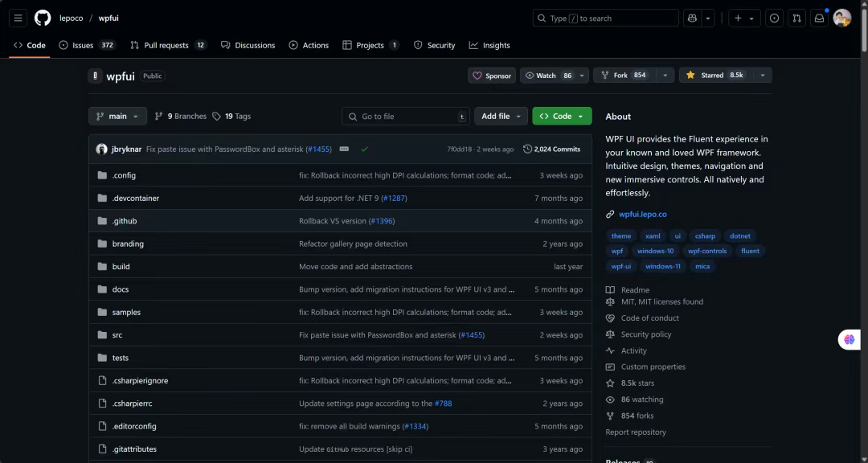Open the .editorconfig file
The width and height of the screenshot is (868, 463).
click(134, 427)
